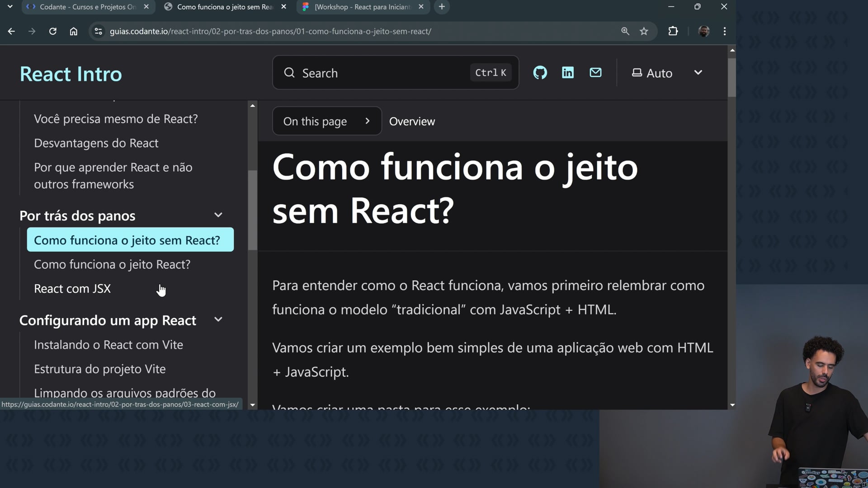Go to the browser home page
This screenshot has width=868, height=488.
tap(74, 31)
